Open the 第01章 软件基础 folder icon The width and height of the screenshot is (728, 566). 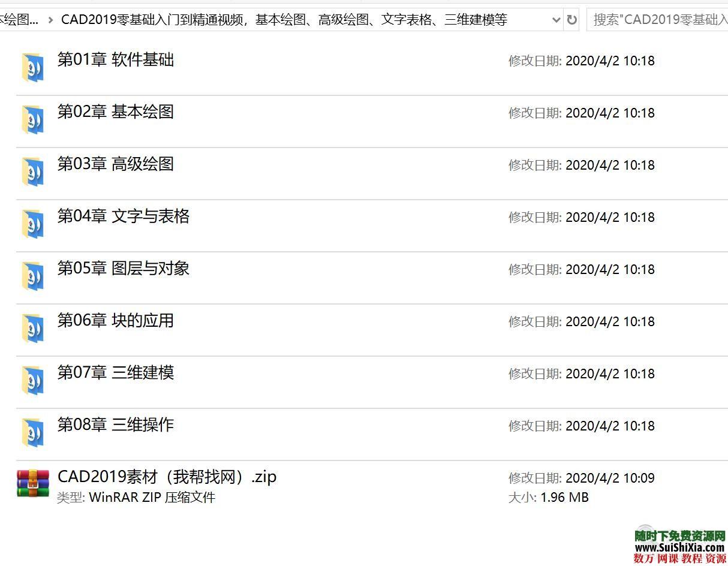pos(33,67)
